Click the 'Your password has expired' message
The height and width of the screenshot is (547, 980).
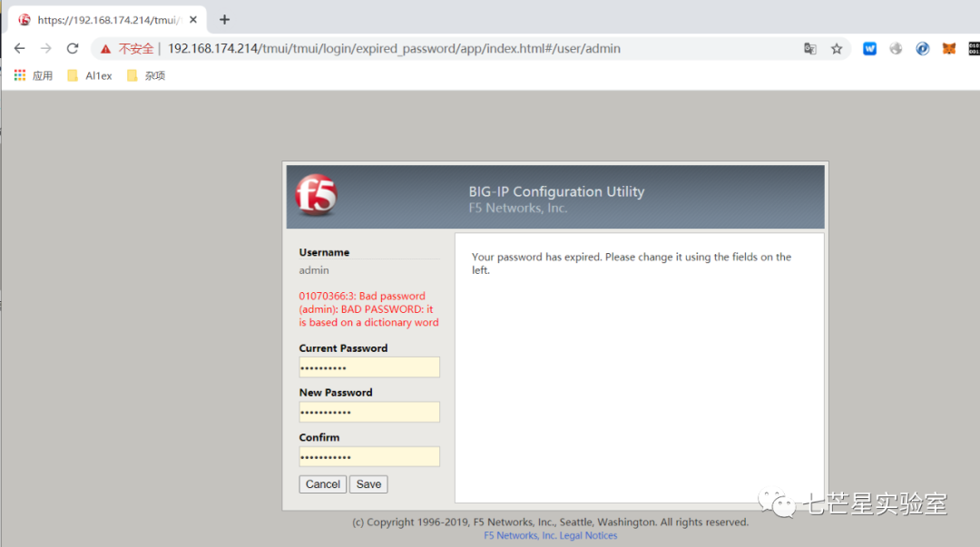[x=632, y=263]
